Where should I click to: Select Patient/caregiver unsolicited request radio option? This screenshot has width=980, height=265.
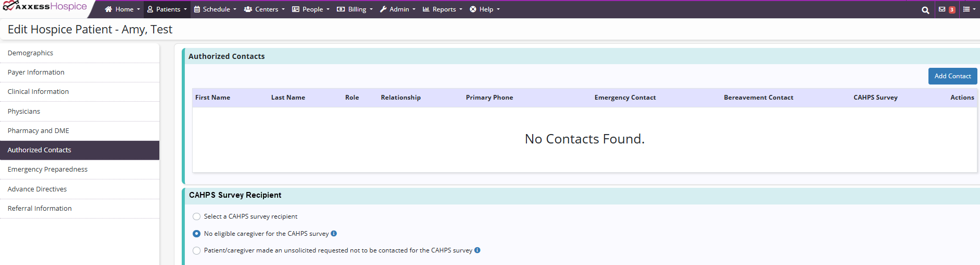click(x=196, y=250)
